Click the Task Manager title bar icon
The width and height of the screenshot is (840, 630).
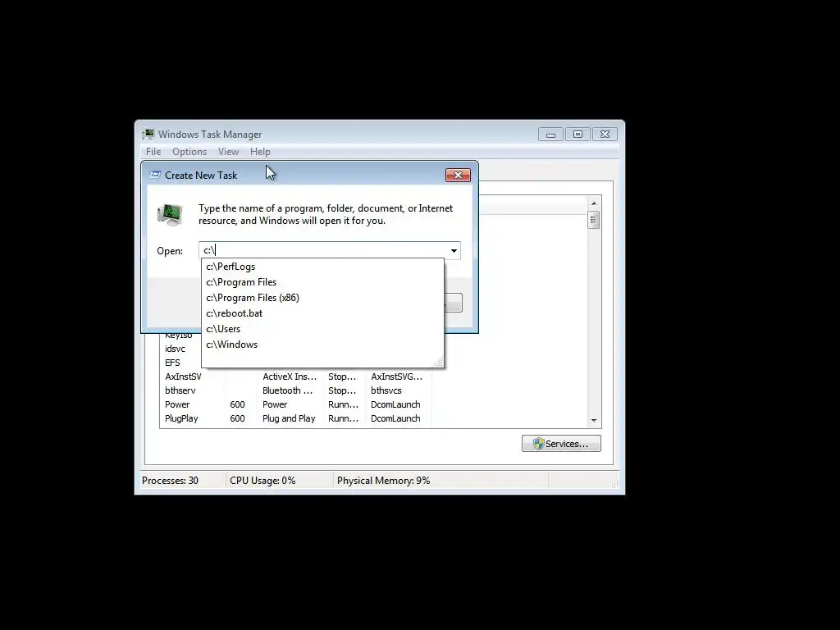148,134
